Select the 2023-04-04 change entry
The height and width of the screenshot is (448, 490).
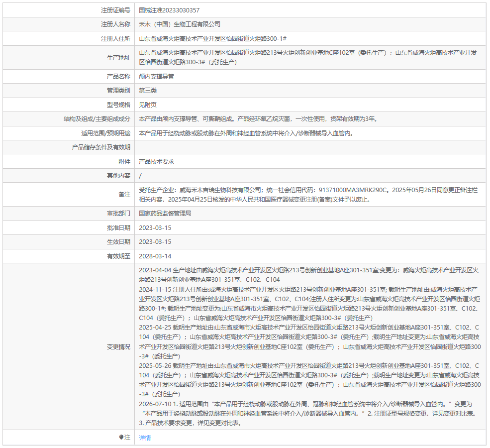(x=309, y=275)
